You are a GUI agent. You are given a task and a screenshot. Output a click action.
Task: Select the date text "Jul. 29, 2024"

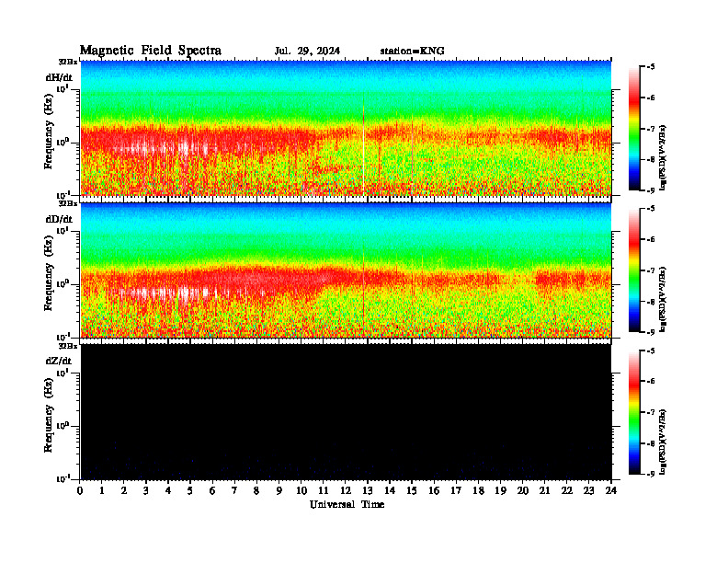[307, 52]
